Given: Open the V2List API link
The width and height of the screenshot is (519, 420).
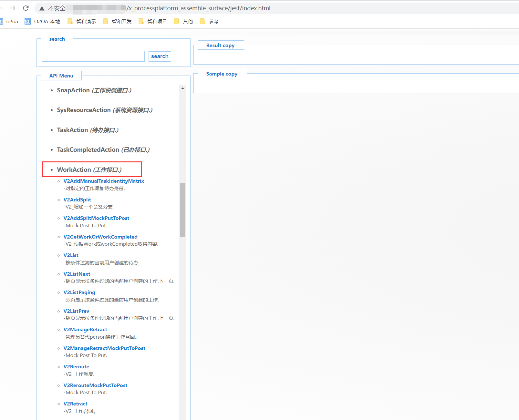Looking at the screenshot, I should click(x=71, y=255).
